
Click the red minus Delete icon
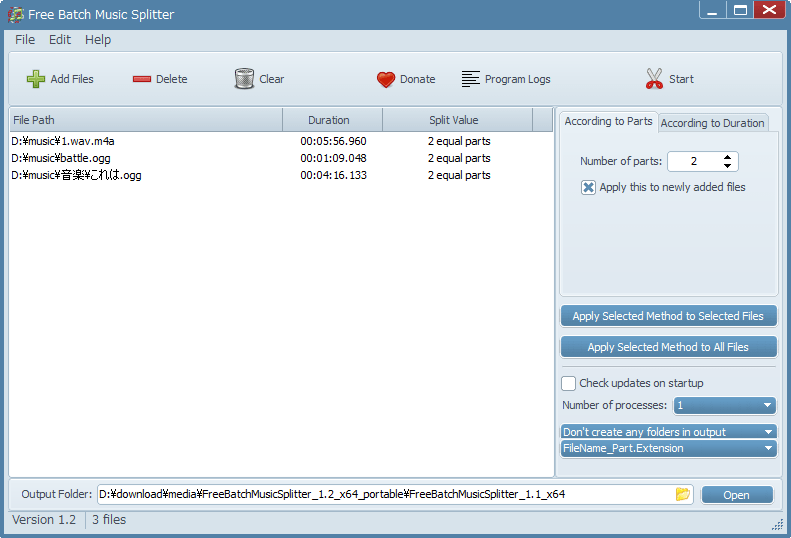[x=142, y=79]
